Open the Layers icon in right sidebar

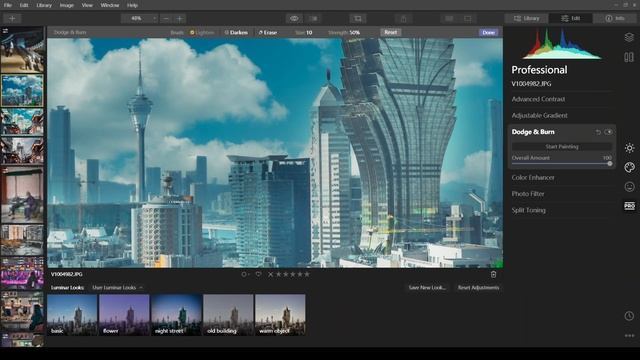pos(629,37)
